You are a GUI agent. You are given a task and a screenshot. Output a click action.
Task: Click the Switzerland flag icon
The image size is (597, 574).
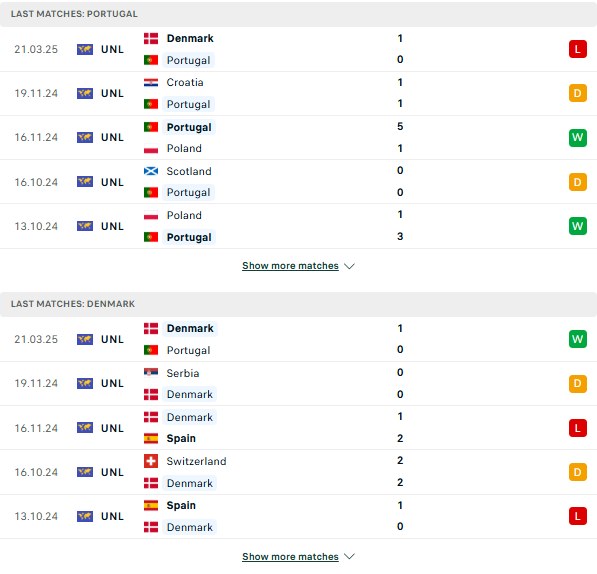151,461
